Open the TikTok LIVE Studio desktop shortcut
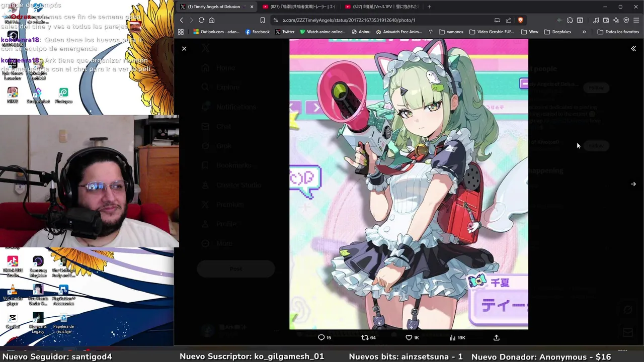This screenshot has width=644, height=362. click(x=13, y=266)
